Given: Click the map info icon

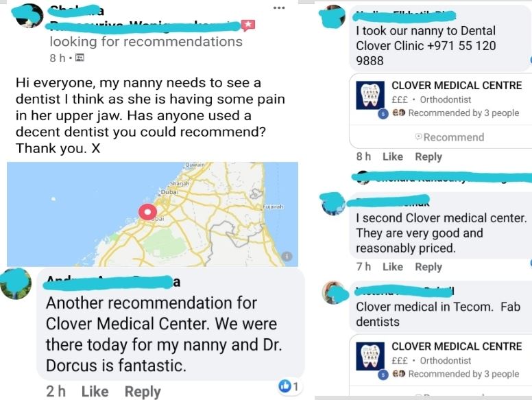Looking at the screenshot, I should [x=287, y=257].
